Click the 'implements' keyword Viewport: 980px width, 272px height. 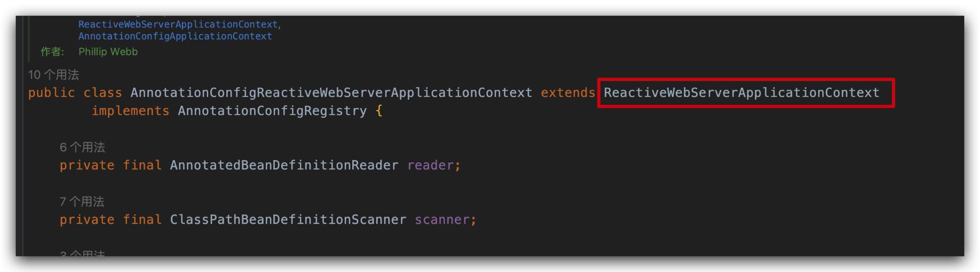[130, 111]
